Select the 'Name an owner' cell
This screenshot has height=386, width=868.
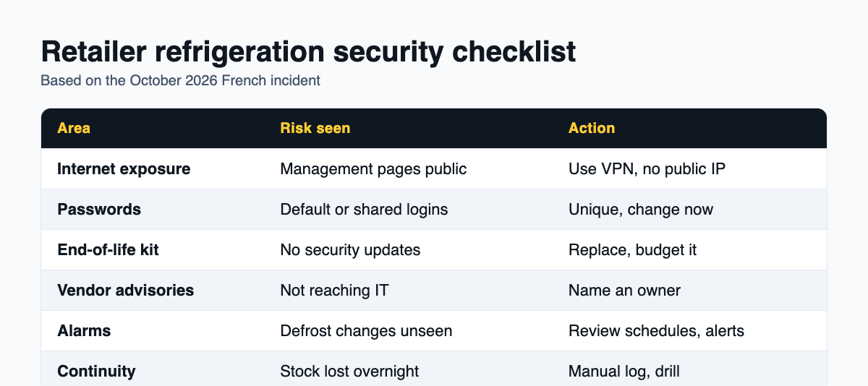(689, 291)
